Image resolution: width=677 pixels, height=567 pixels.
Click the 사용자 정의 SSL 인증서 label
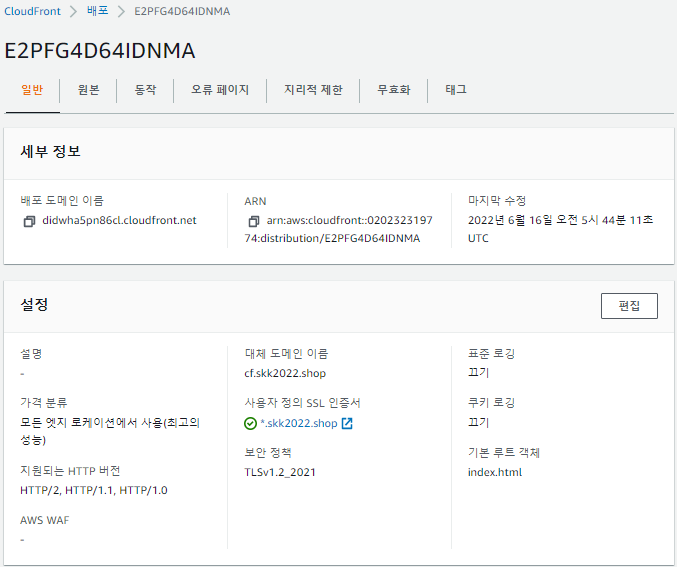(302, 403)
